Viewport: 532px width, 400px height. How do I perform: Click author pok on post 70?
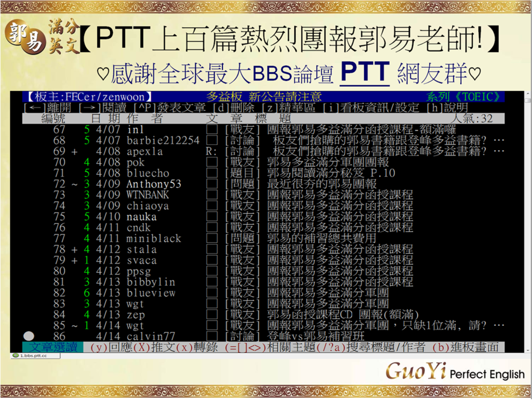point(136,162)
